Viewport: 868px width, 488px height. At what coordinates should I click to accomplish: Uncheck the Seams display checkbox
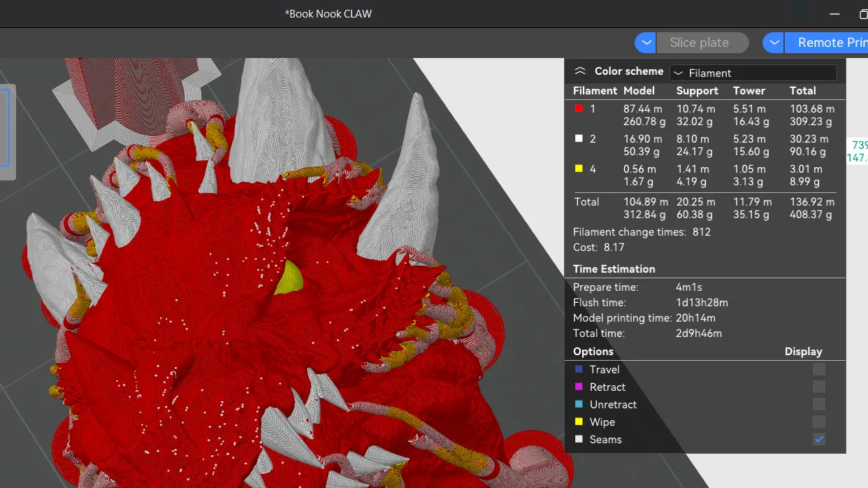click(x=819, y=439)
